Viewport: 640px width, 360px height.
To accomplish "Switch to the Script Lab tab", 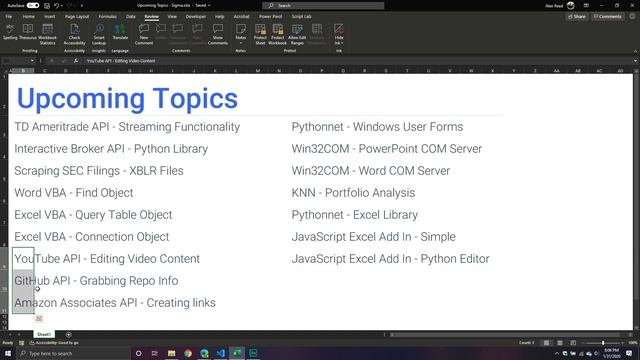I will coord(302,17).
